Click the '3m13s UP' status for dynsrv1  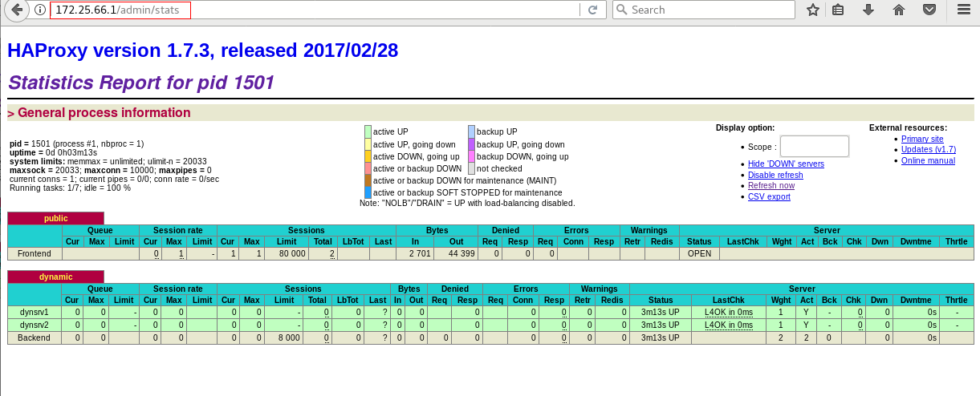(660, 312)
